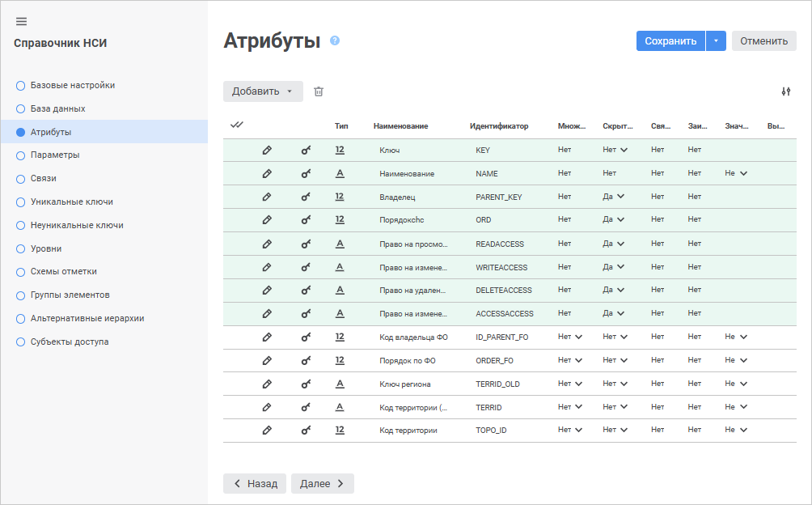This screenshot has width=812, height=505.
Task: Go to Схемы отметки section
Action: tap(64, 271)
